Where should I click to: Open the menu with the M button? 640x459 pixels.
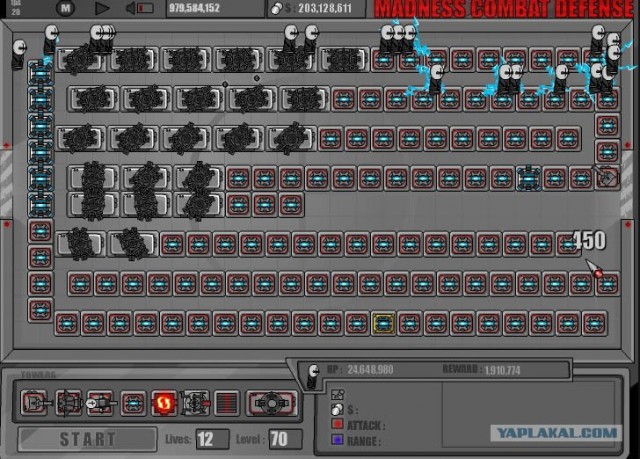click(x=65, y=8)
